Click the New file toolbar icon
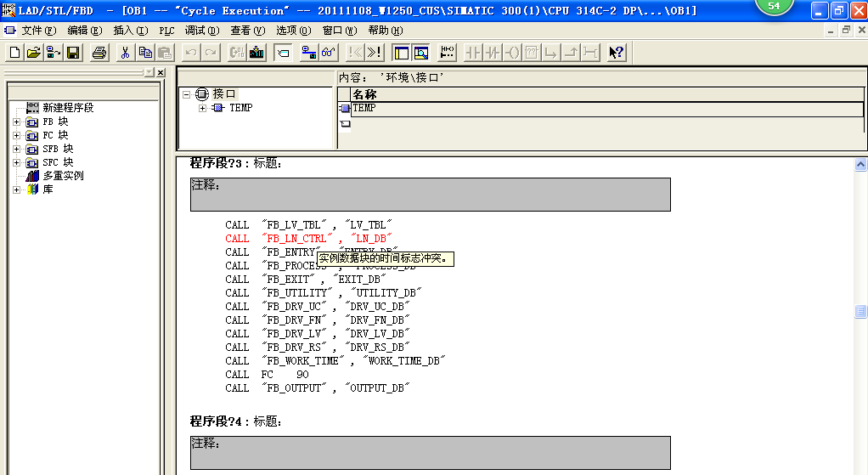868x475 pixels. (15, 53)
